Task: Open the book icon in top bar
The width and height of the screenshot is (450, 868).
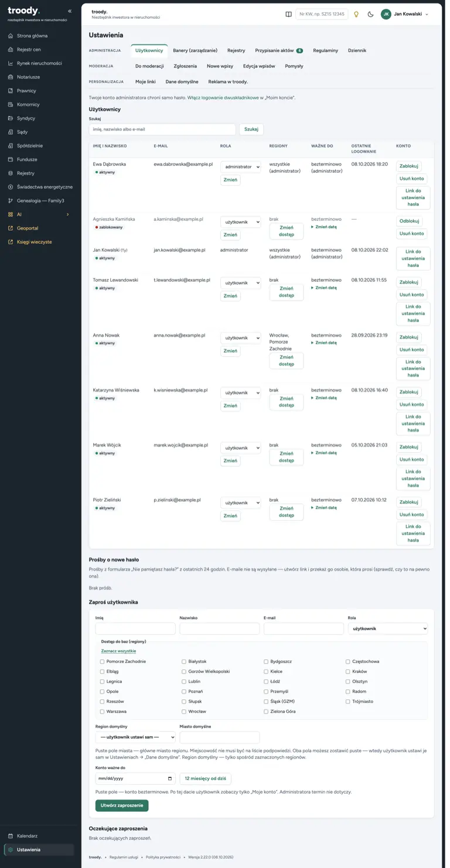Action: pyautogui.click(x=288, y=14)
